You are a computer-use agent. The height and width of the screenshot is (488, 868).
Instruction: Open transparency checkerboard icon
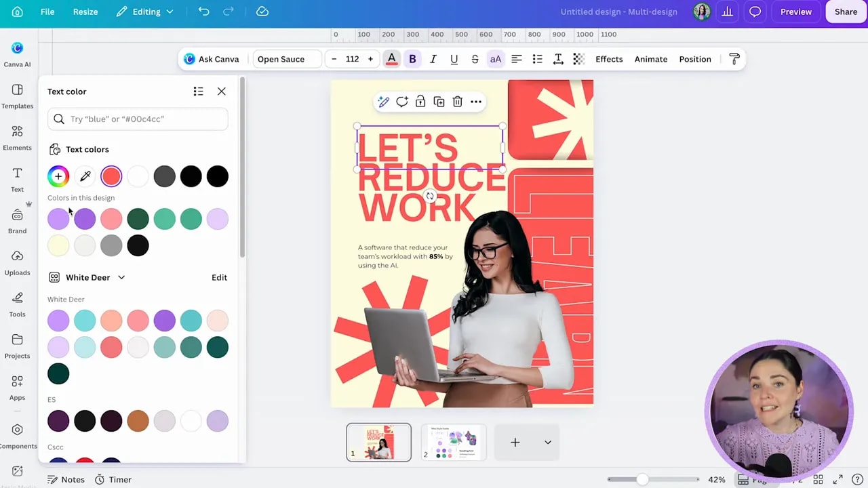(578, 59)
